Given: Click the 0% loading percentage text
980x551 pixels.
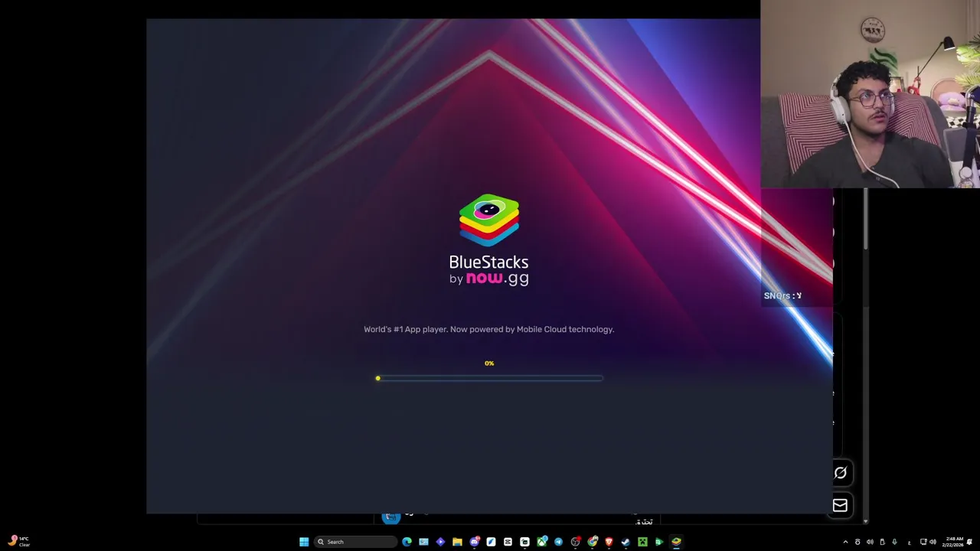Looking at the screenshot, I should [489, 364].
